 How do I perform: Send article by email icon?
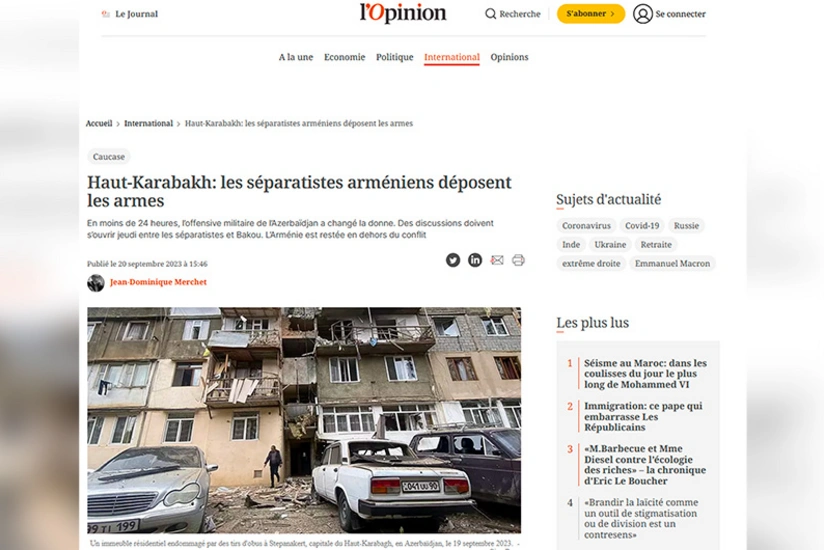click(x=497, y=260)
